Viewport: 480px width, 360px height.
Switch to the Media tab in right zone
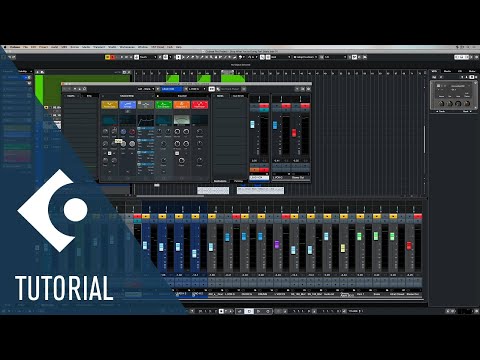pyautogui.click(x=447, y=71)
